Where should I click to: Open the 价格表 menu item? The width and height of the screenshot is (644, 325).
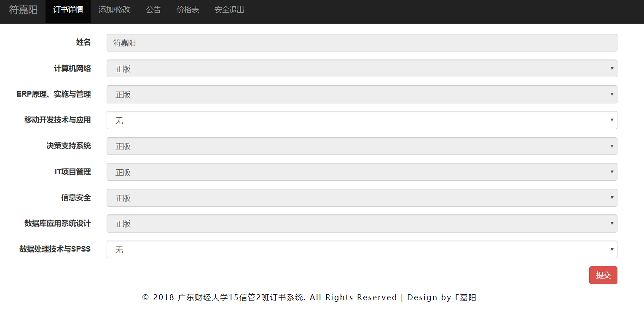tap(188, 10)
